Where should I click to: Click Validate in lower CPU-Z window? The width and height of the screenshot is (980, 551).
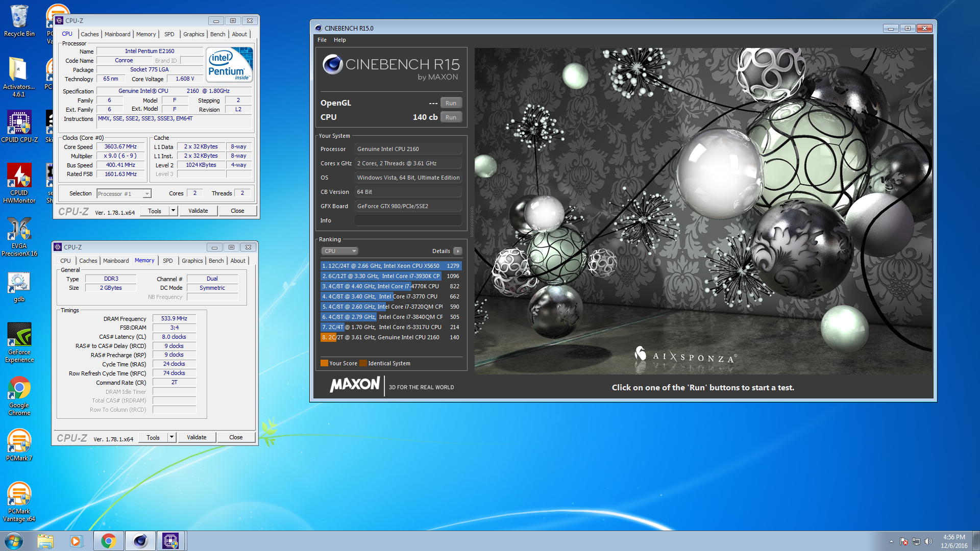click(197, 437)
